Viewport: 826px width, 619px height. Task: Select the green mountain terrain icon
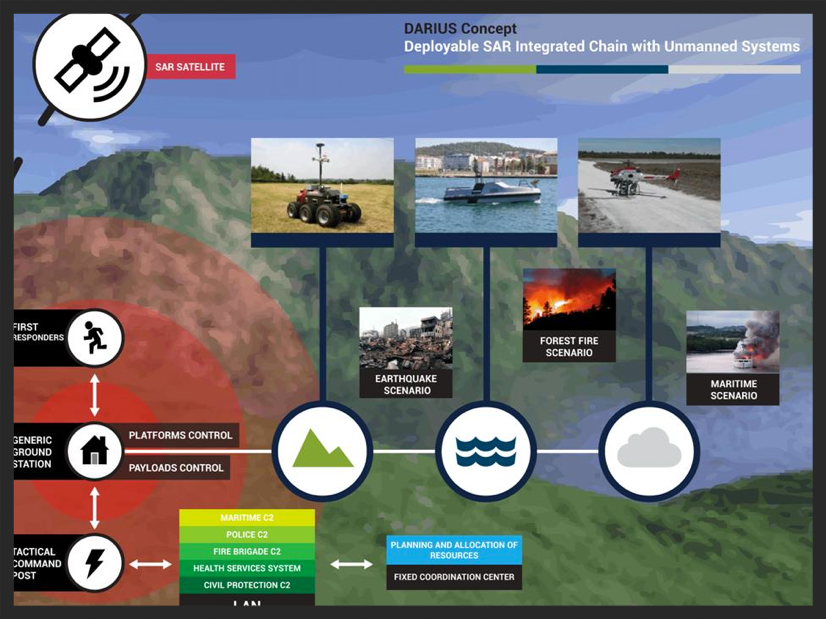[322, 451]
